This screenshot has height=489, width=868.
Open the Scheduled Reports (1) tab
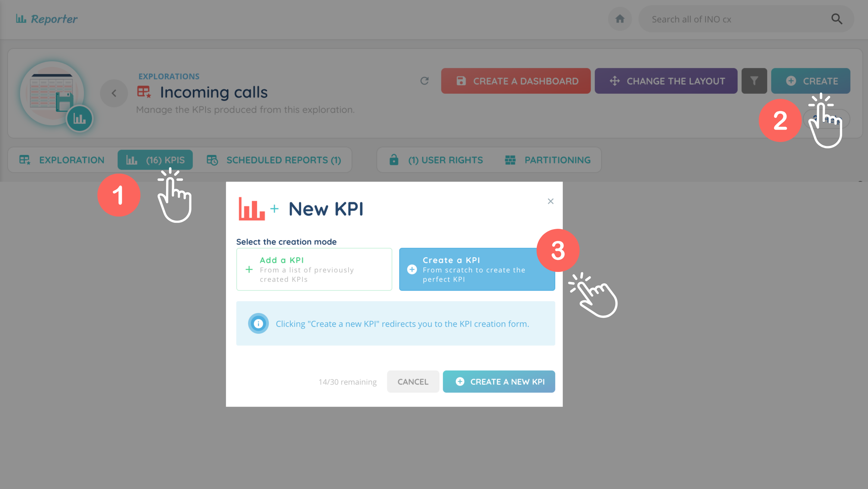tap(274, 160)
